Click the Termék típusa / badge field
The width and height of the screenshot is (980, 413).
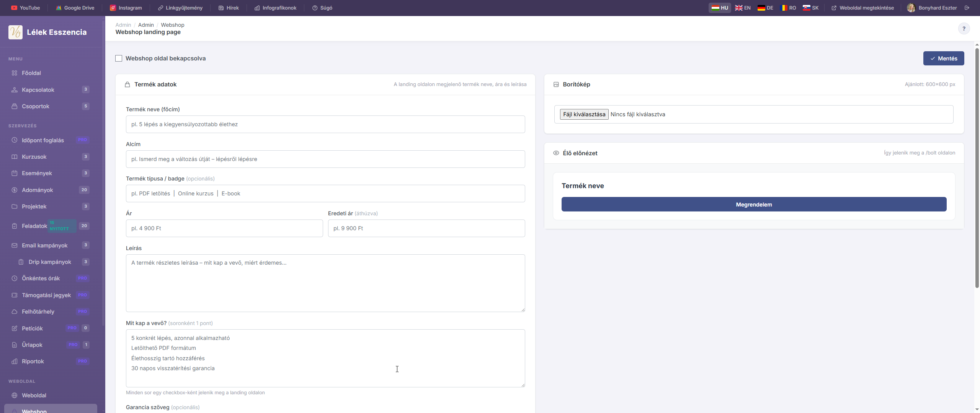(x=325, y=193)
